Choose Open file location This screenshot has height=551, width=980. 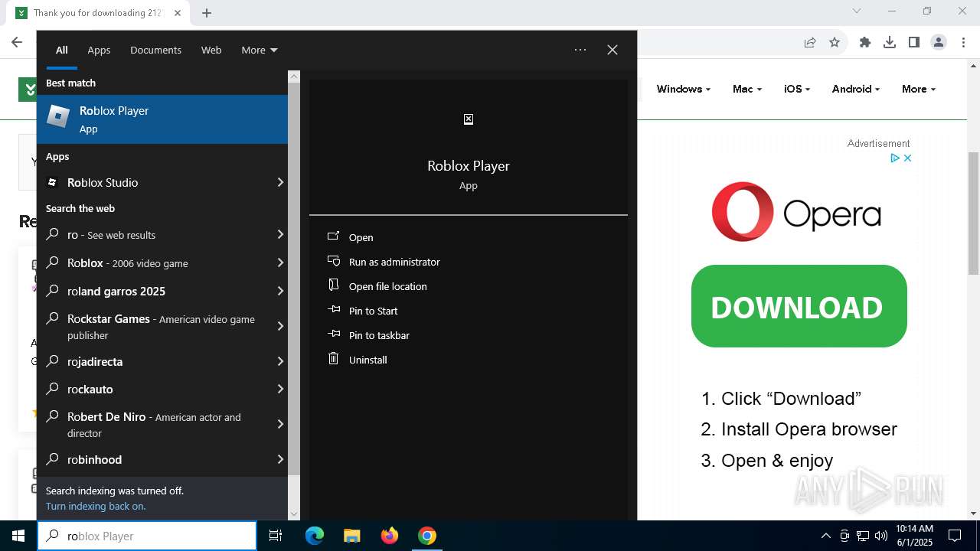[x=387, y=286]
